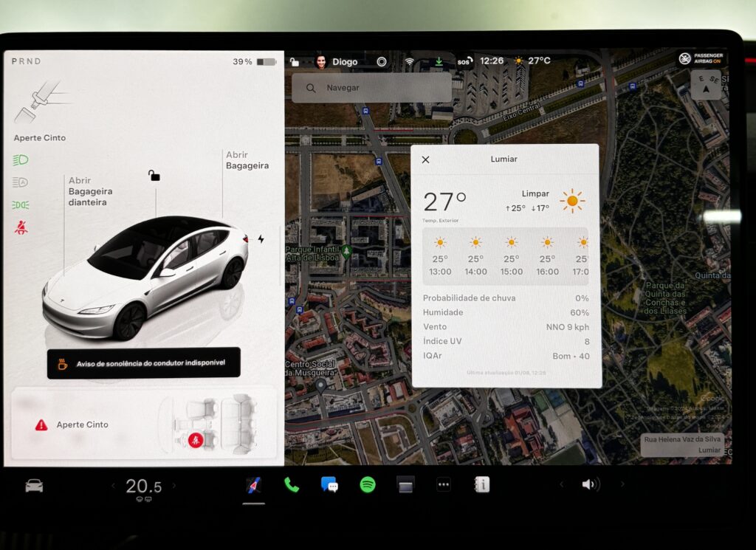Click Abrir Bagageira dianteira frunk button
756x550 pixels.
pyautogui.click(x=90, y=191)
